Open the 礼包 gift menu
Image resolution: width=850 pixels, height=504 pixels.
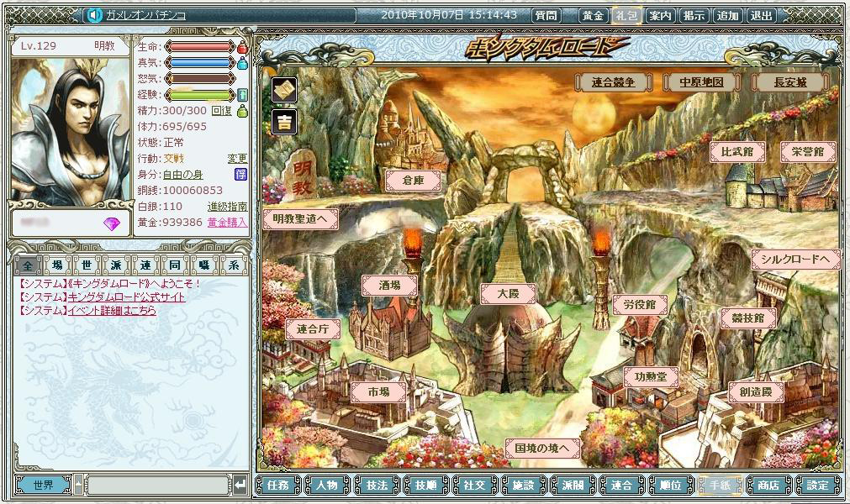(626, 16)
